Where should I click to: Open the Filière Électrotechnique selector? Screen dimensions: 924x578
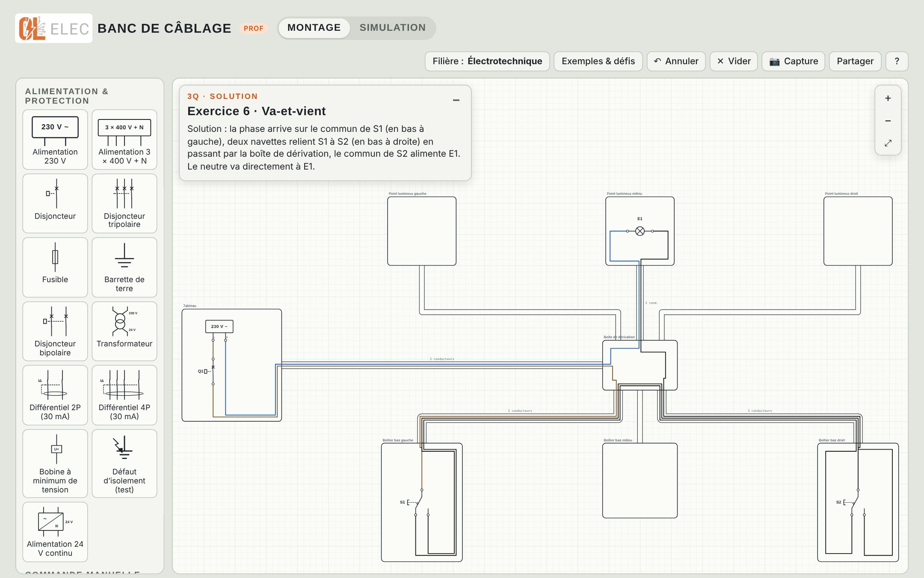(487, 61)
